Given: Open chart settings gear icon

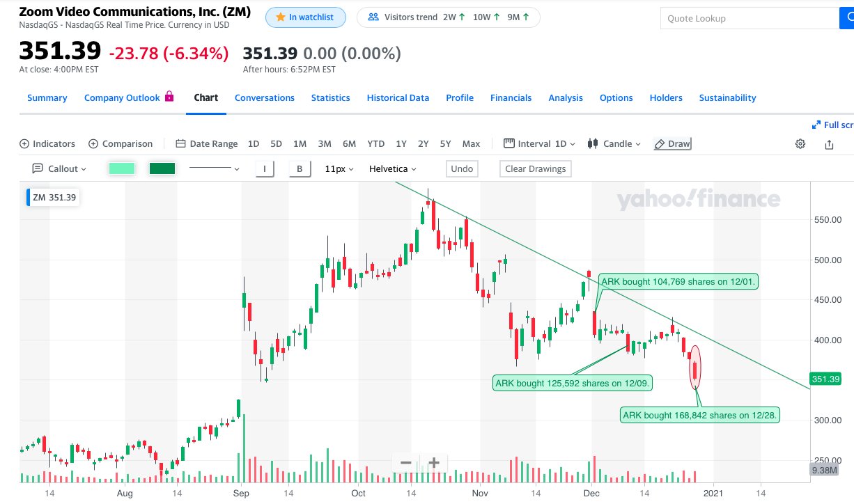Looking at the screenshot, I should (x=800, y=144).
